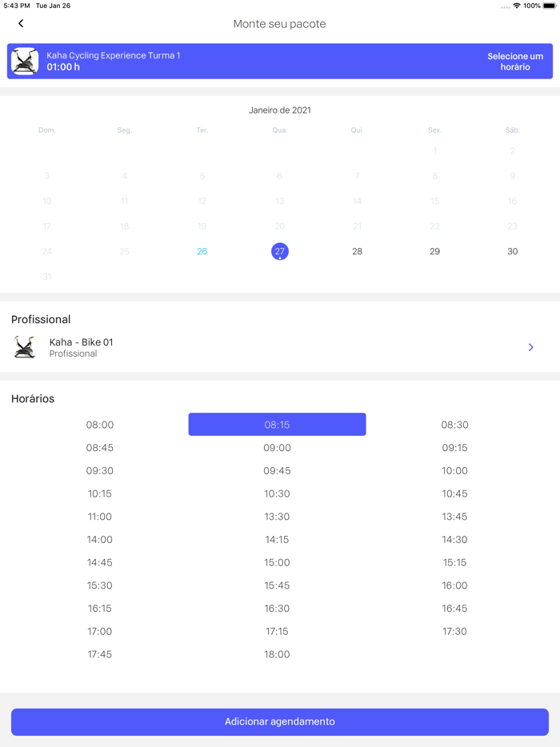Select the 08:00 time slot

(100, 425)
